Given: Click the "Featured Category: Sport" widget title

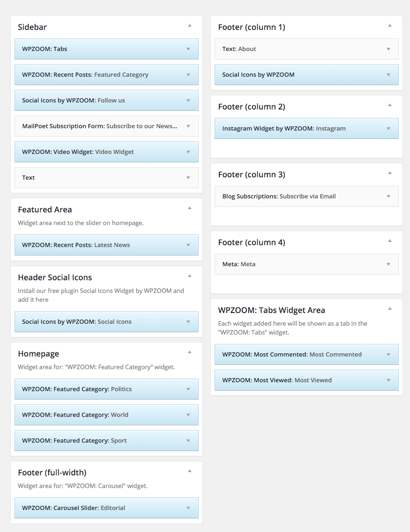Looking at the screenshot, I should coord(74,441).
